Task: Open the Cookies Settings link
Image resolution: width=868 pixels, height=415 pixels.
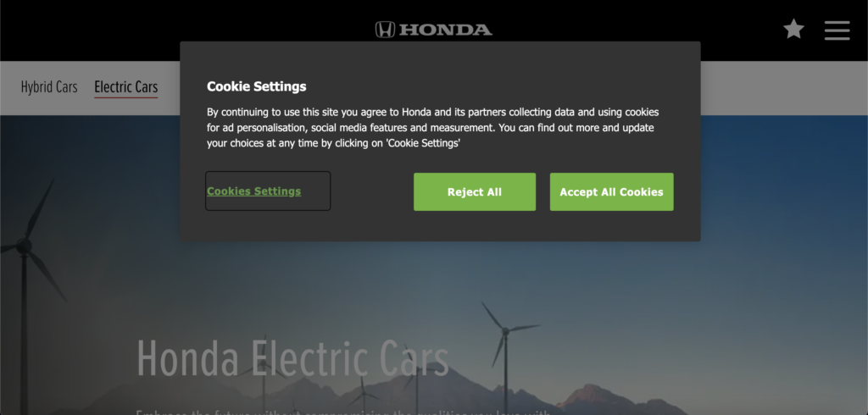Action: tap(254, 191)
